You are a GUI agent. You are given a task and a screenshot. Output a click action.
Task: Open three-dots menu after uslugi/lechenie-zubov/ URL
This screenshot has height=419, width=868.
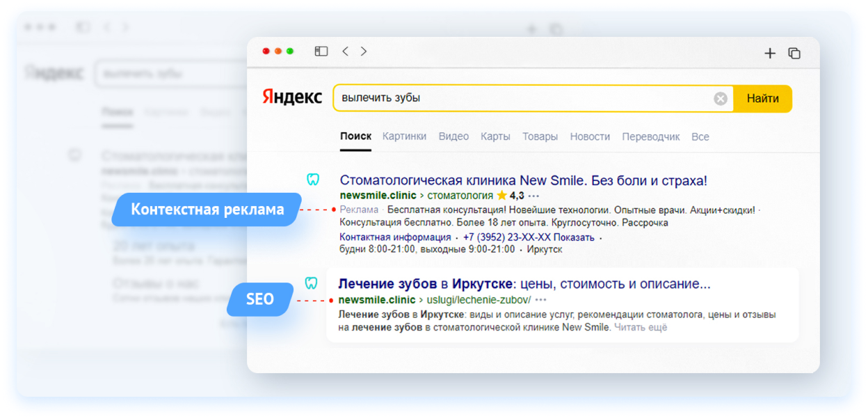coord(541,300)
